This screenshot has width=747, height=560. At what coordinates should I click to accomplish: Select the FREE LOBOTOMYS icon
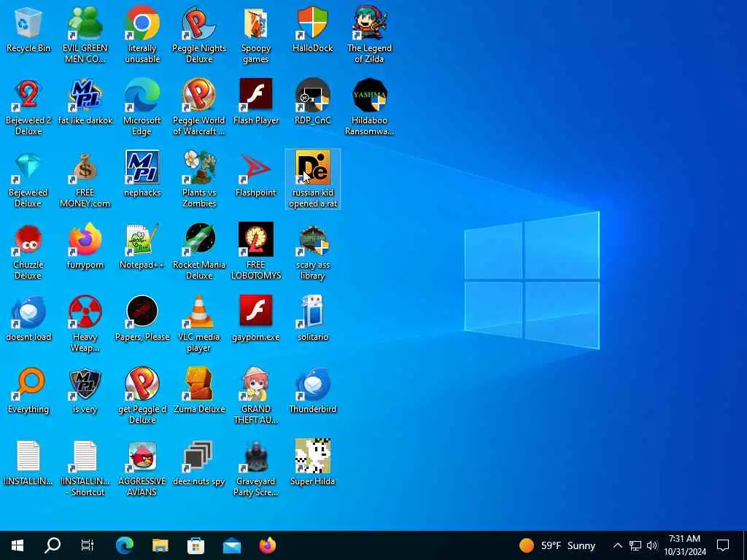[x=256, y=239]
